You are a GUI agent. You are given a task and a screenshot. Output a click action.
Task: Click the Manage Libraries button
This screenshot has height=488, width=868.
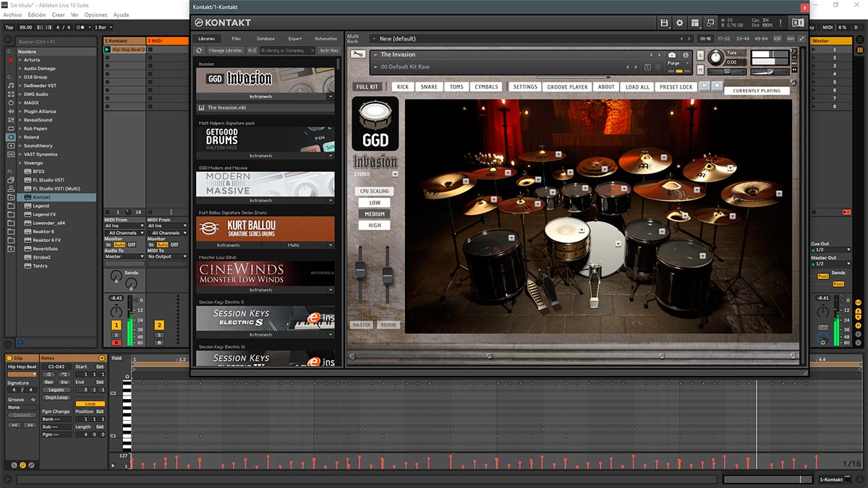pos(226,51)
